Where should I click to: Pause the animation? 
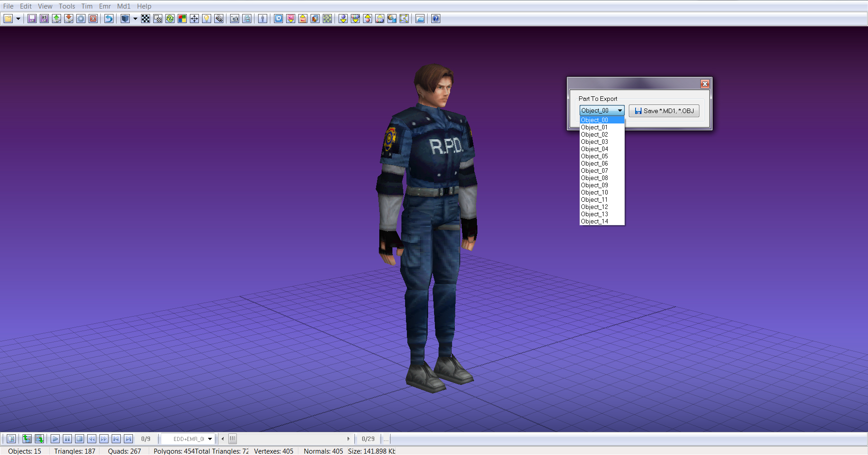coord(67,439)
